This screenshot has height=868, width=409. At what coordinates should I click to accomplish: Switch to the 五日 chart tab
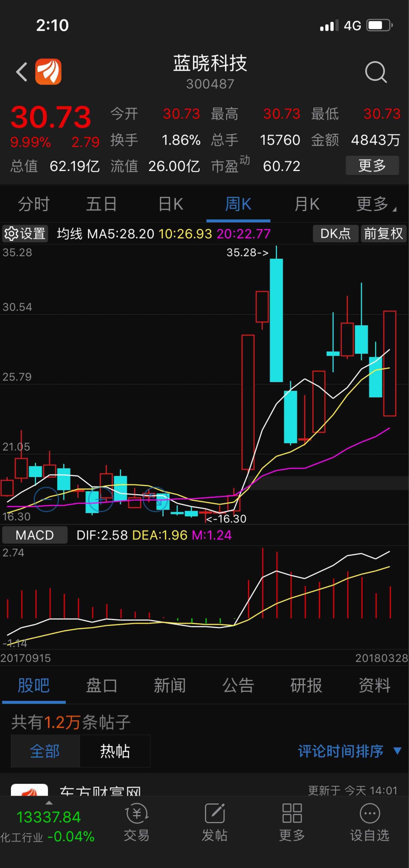tap(101, 204)
